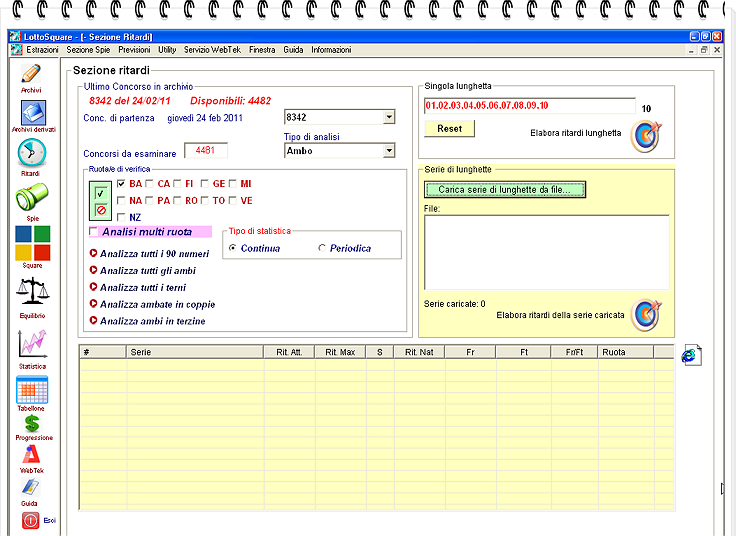Check the CA wheel checkbox
The image size is (736, 536).
click(149, 184)
